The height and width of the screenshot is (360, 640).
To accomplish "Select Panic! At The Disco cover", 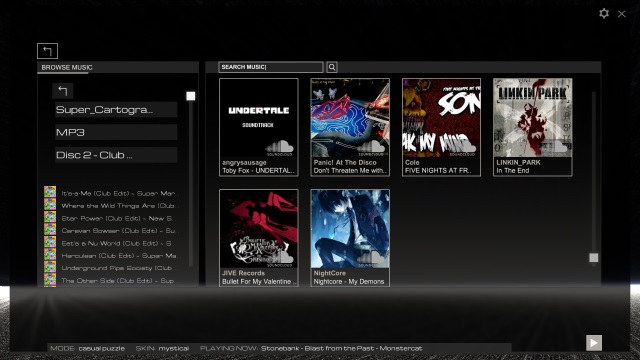I will [x=350, y=118].
